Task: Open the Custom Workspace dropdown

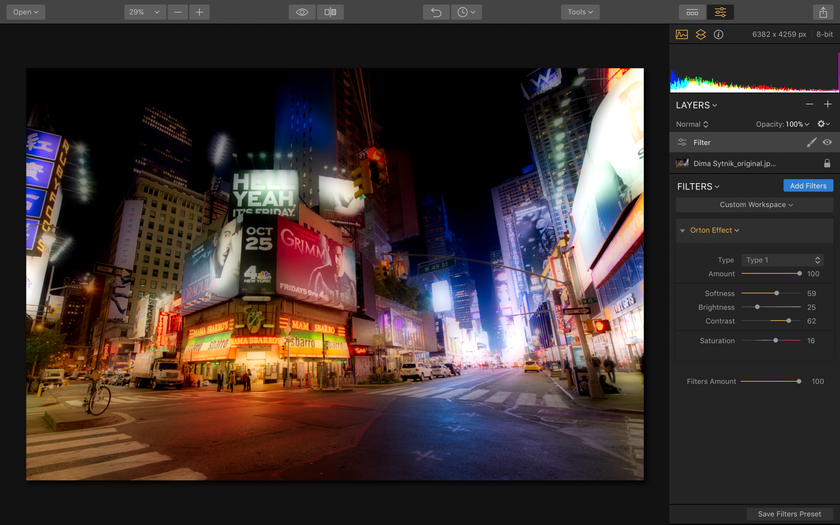Action: click(x=754, y=205)
